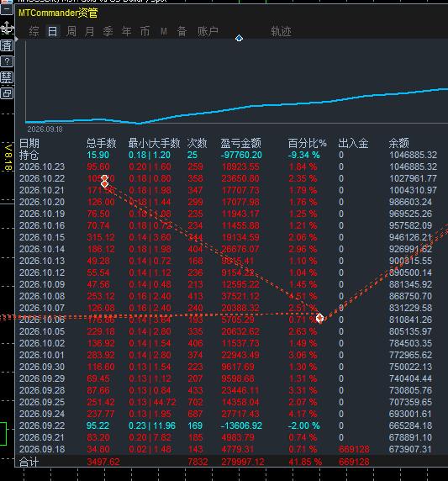Click the 日期 column header
The image size is (448, 481).
click(29, 143)
